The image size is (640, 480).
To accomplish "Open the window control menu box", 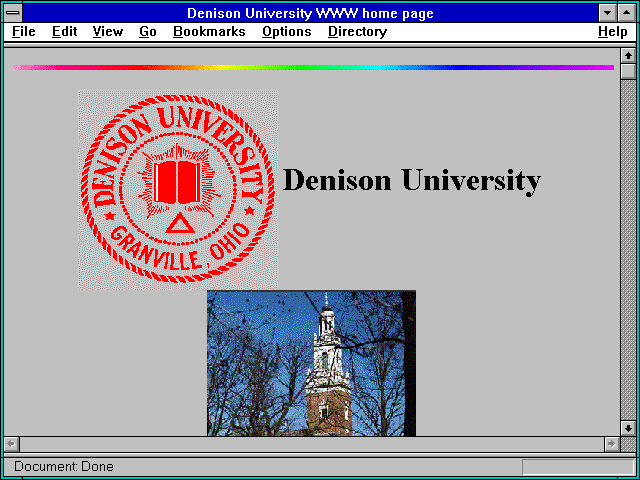I will click(13, 13).
